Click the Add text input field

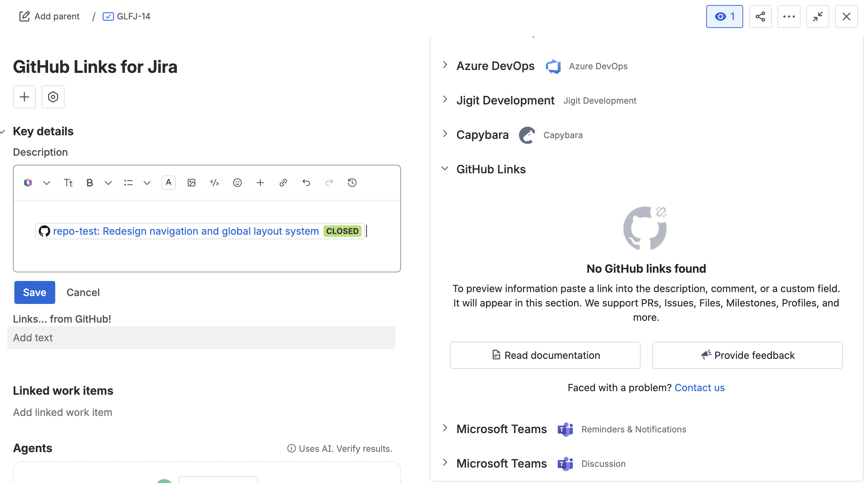click(x=201, y=338)
